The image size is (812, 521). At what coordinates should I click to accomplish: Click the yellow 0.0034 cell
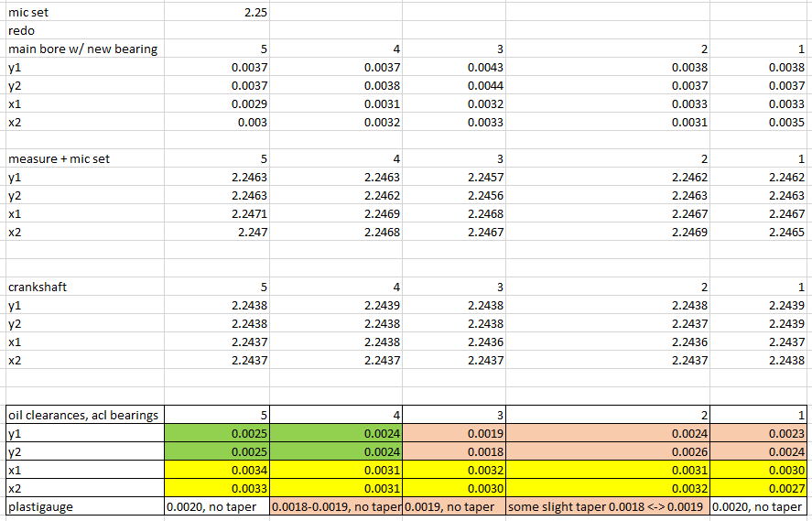click(x=217, y=471)
